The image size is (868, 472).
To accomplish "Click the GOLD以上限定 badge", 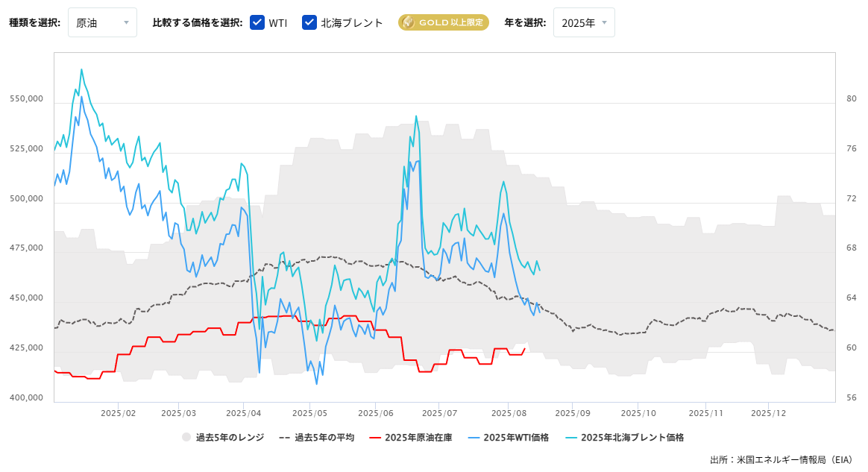I will [444, 22].
